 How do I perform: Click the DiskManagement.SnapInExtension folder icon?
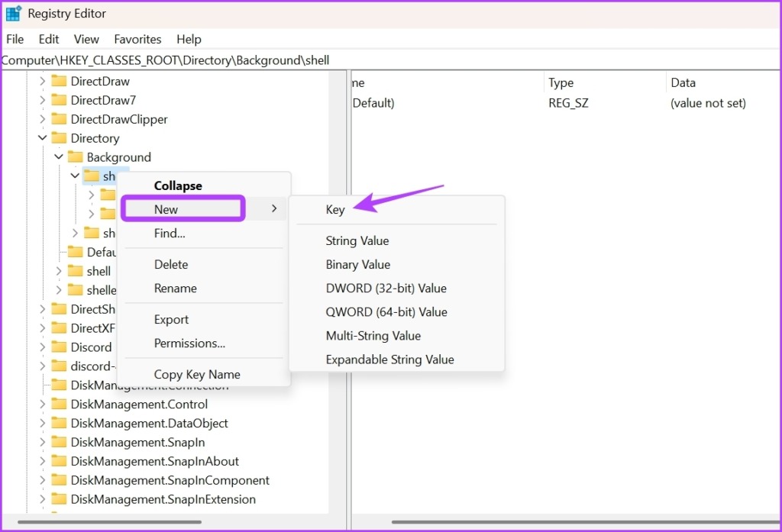[x=58, y=499]
